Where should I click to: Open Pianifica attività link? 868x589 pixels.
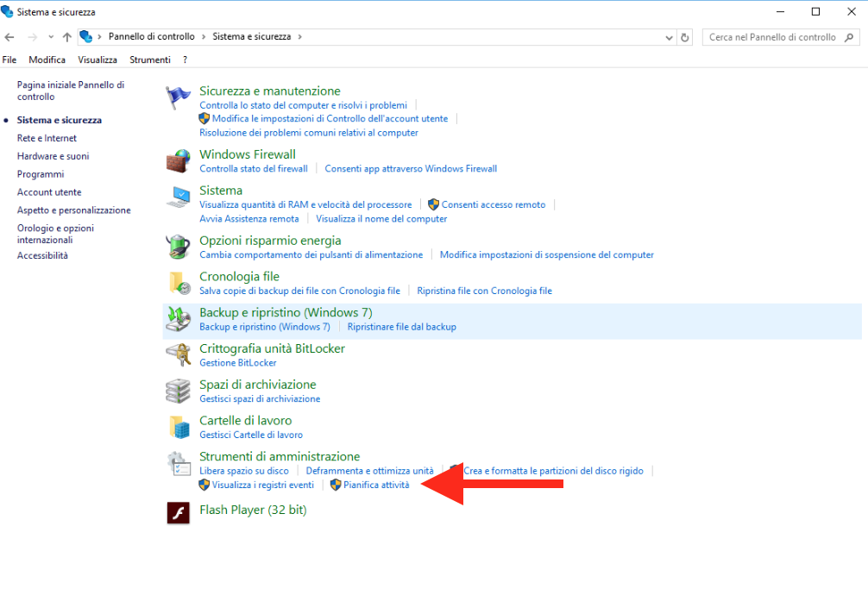(x=376, y=485)
